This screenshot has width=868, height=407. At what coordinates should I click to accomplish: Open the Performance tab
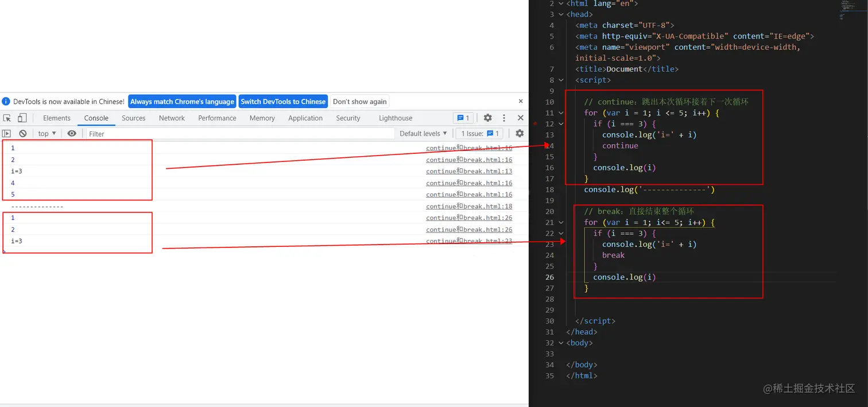click(x=217, y=118)
